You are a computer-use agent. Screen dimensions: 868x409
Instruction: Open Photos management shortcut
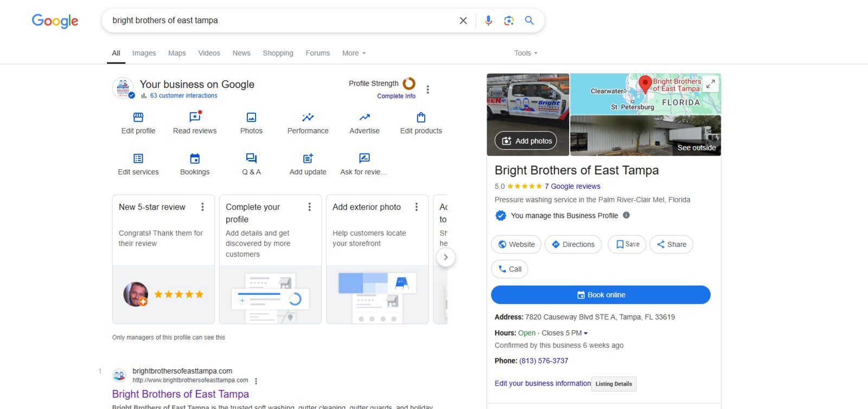pos(251,123)
